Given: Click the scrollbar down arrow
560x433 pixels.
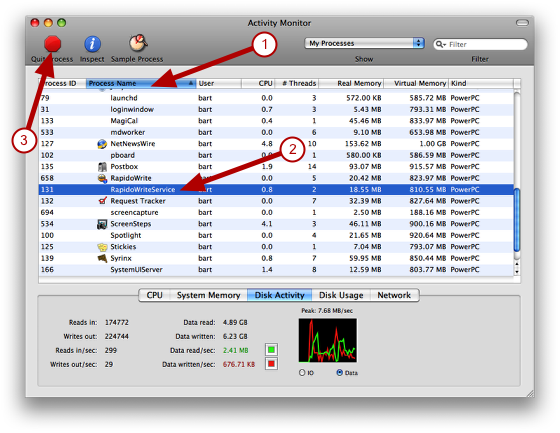Looking at the screenshot, I should click(x=517, y=272).
